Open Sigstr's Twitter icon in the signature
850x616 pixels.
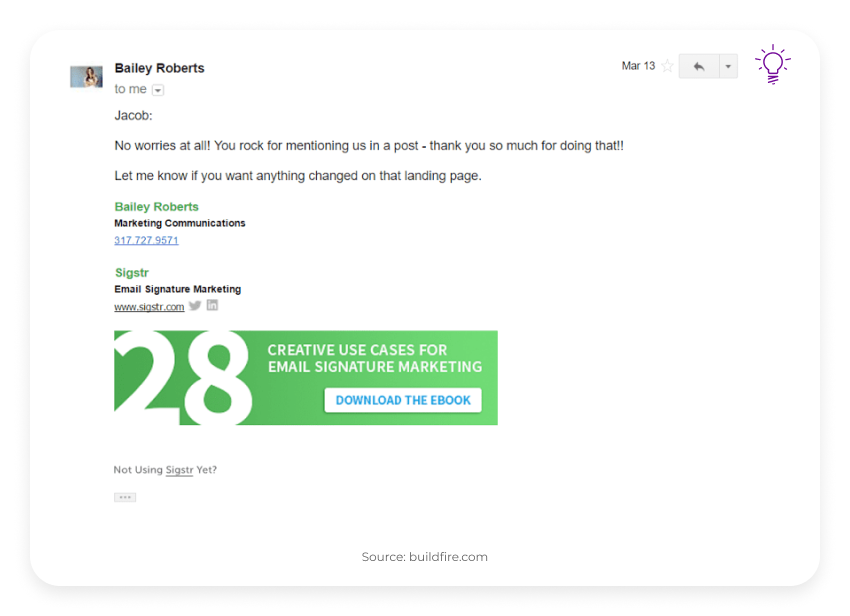pos(195,305)
